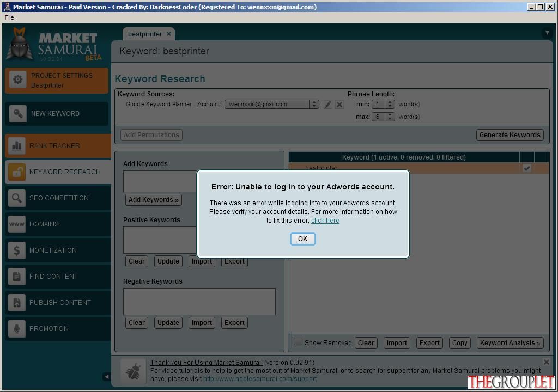Expand the tab list dropdown arrow
This screenshot has height=392, width=558.
(x=547, y=33)
